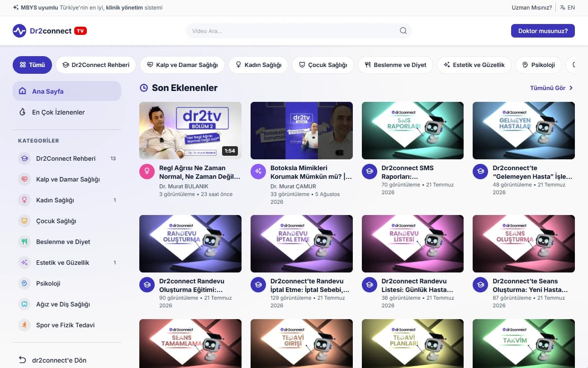Click the Ağız ve Diş Sağlığı tooth icon

(x=24, y=304)
